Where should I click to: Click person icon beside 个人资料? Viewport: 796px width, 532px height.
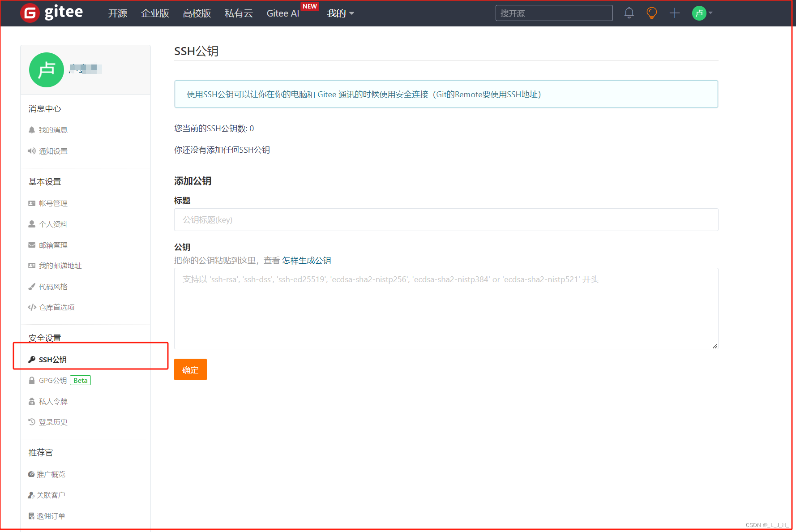pyautogui.click(x=32, y=224)
